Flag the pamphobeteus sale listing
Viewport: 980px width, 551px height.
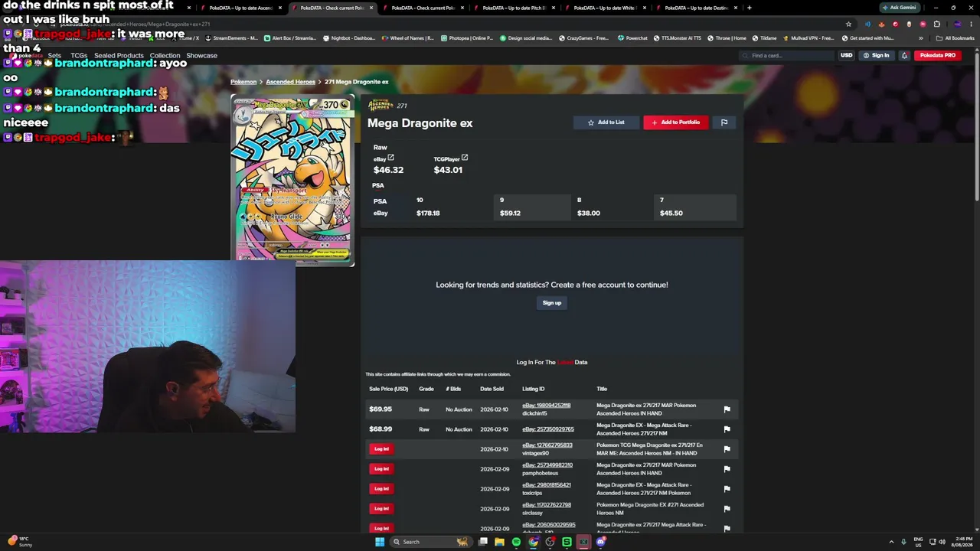(x=727, y=469)
